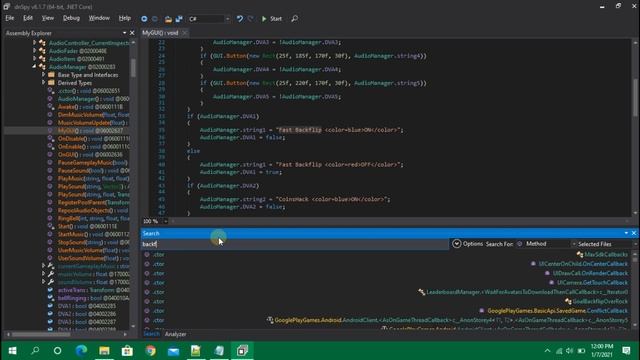Viewport: 640px width, 360px height.
Task: Select the bellRinging : bool field
Action: click(93, 298)
